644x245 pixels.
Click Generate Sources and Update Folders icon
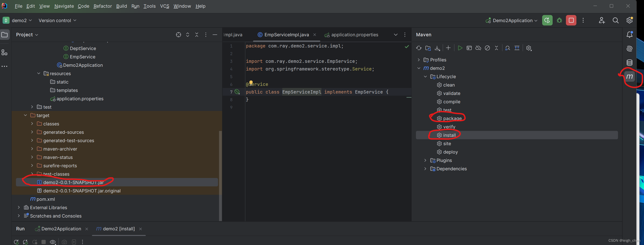[428, 48]
